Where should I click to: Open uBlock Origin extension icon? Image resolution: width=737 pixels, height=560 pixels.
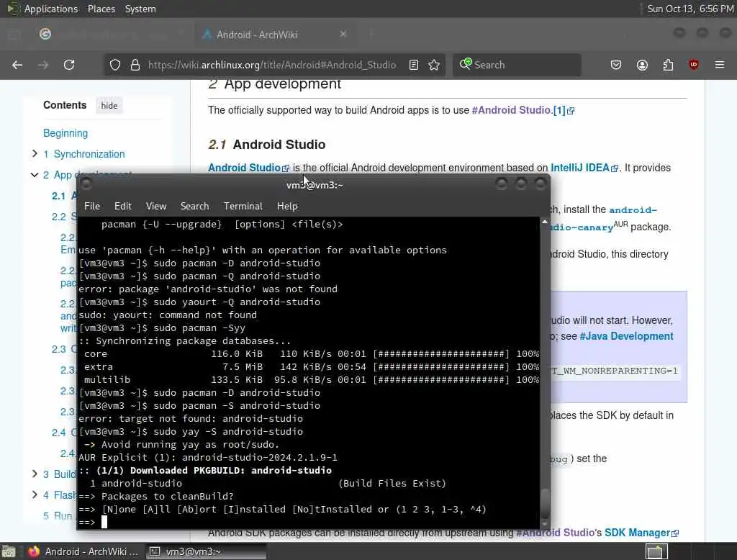pyautogui.click(x=693, y=65)
